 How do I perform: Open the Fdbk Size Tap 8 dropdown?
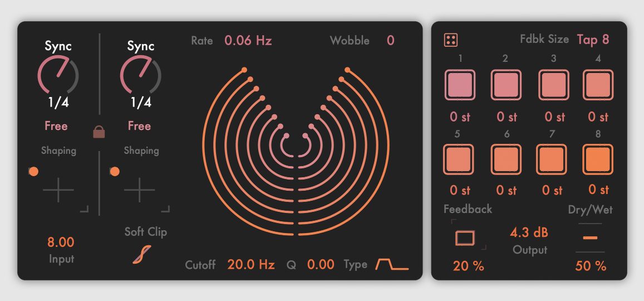[x=593, y=40]
